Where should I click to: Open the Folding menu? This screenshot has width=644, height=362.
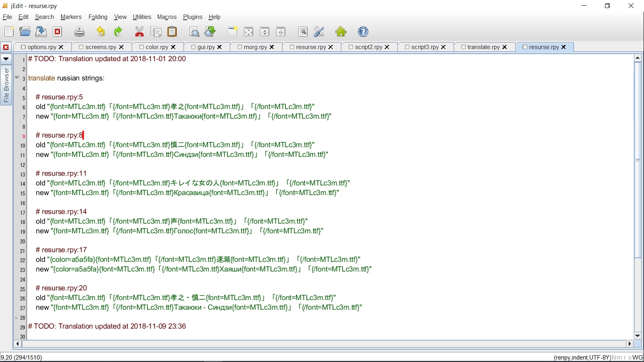[x=98, y=17]
